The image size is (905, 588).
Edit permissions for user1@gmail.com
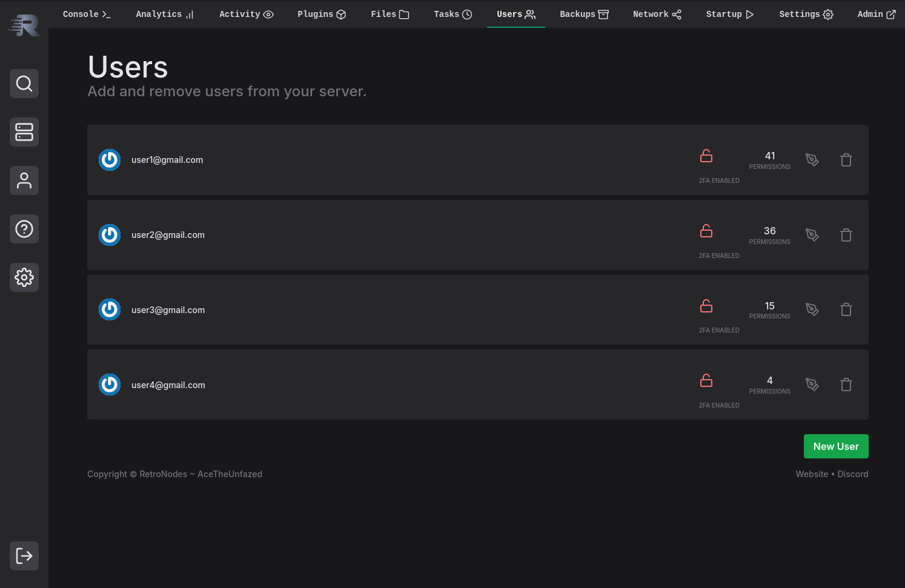[x=812, y=160]
